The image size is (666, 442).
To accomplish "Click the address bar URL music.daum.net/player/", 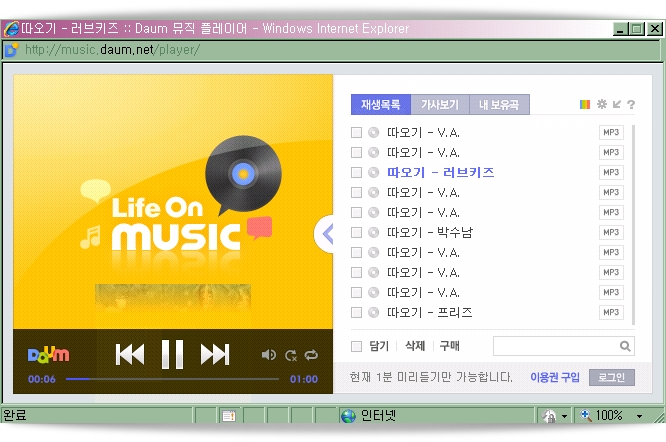I will tap(112, 50).
